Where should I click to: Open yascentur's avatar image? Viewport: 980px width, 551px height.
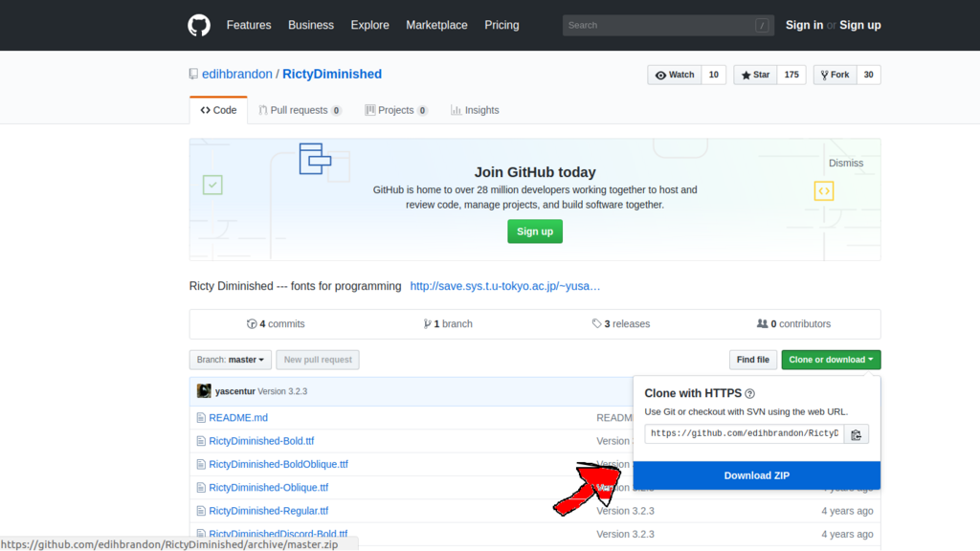[204, 391]
